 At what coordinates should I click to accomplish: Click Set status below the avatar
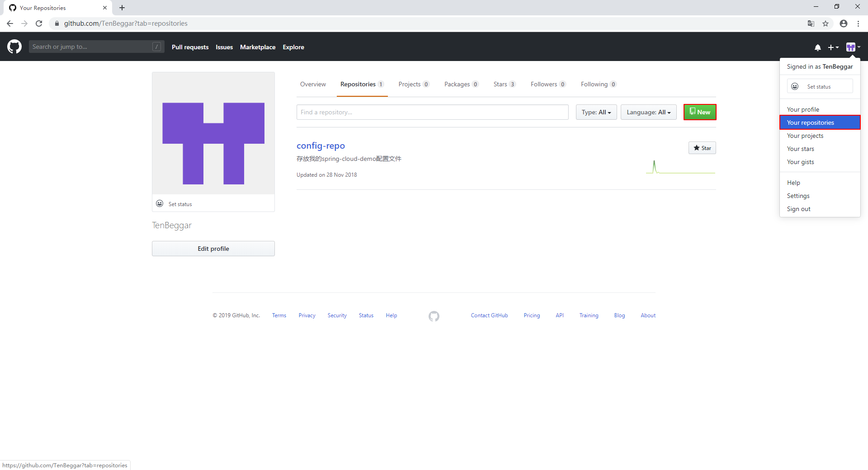pos(180,204)
